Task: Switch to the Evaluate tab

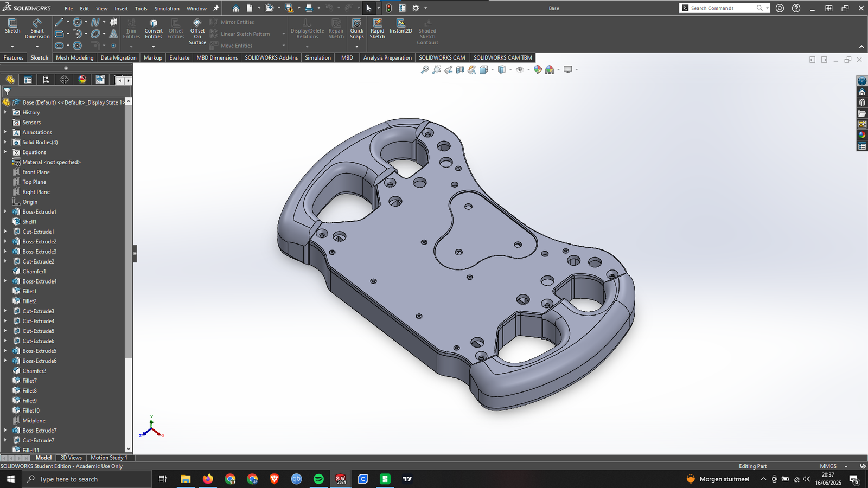Action: click(x=179, y=57)
